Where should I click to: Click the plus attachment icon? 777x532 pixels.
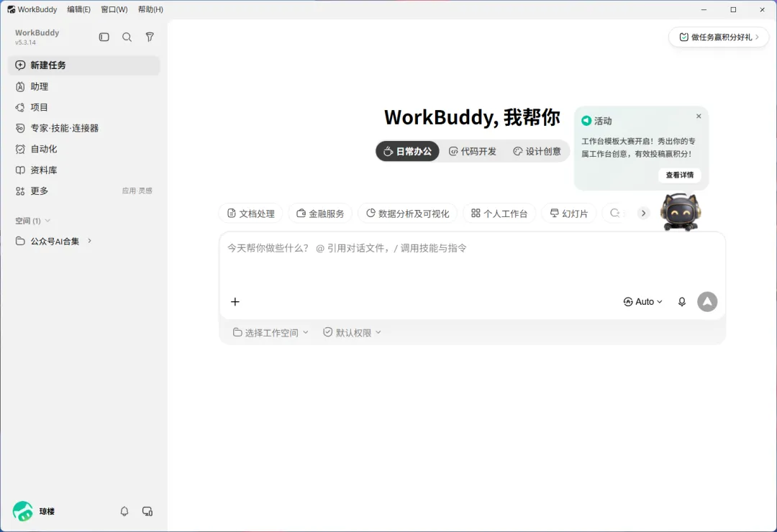[x=235, y=302]
